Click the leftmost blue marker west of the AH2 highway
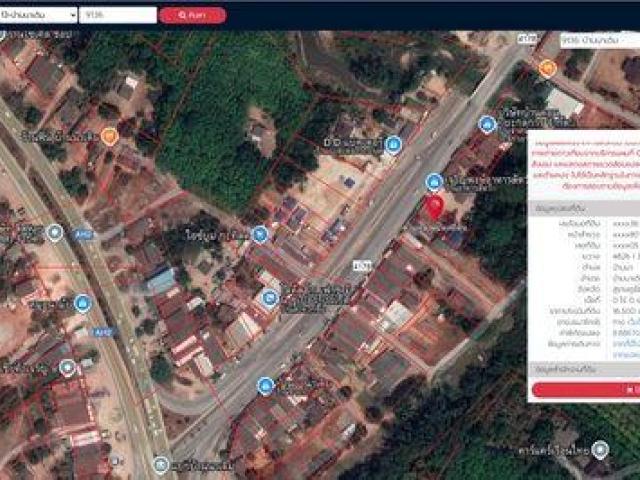The height and width of the screenshot is (480, 640). (55, 232)
